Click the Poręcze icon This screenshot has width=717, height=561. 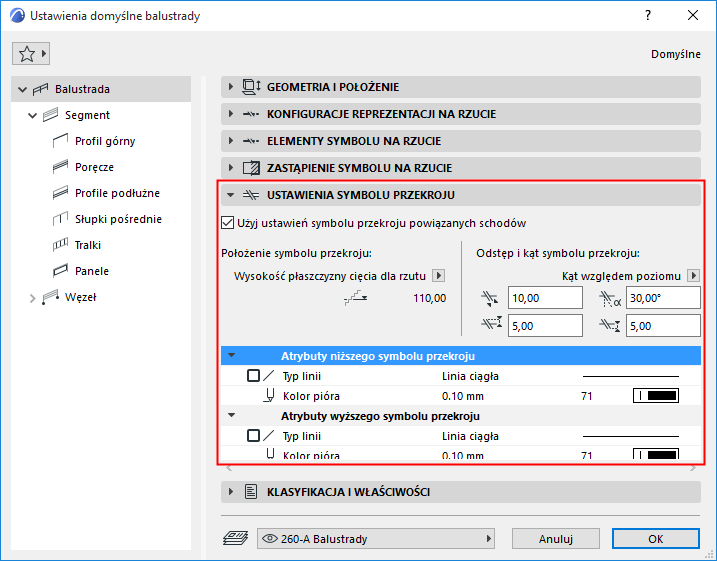tap(60, 167)
